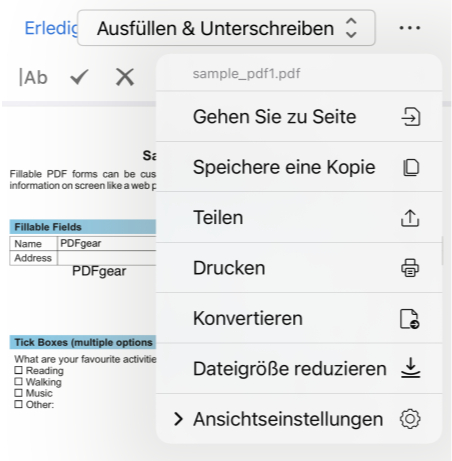452x461 pixels.
Task: Select the text field |Ab tool
Action: (x=33, y=77)
